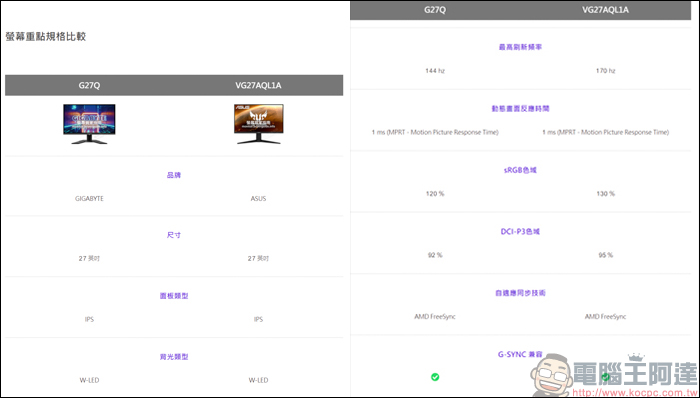Click the ASUS TUF VG27AQL1A monitor thumbnail
Image resolution: width=700 pixels, height=398 pixels.
pos(258,124)
